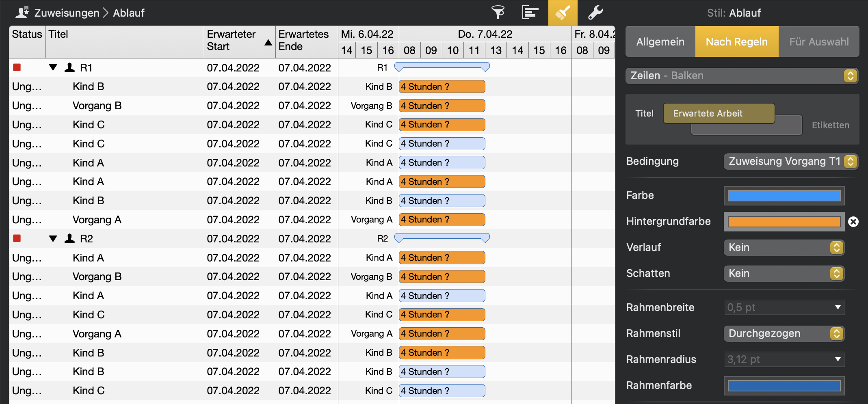Viewport: 868px width, 404px height.
Task: Collapse the R1 resource group
Action: tap(53, 67)
